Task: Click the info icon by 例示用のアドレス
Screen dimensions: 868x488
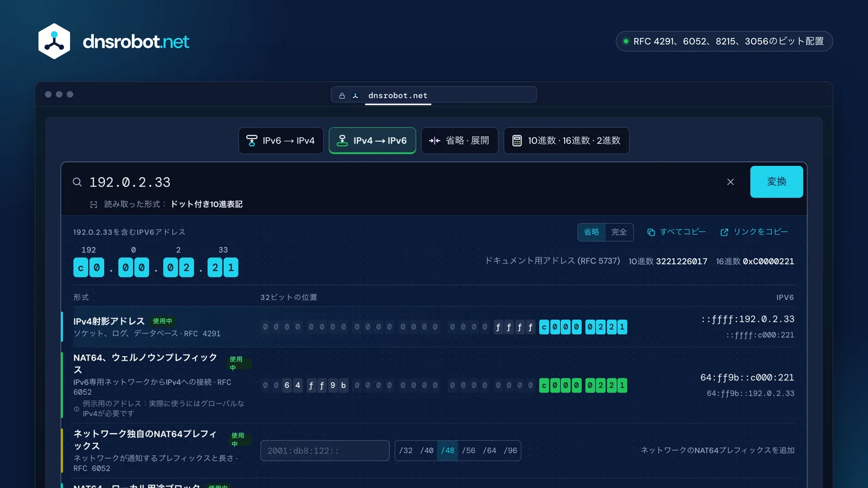Action: click(76, 409)
